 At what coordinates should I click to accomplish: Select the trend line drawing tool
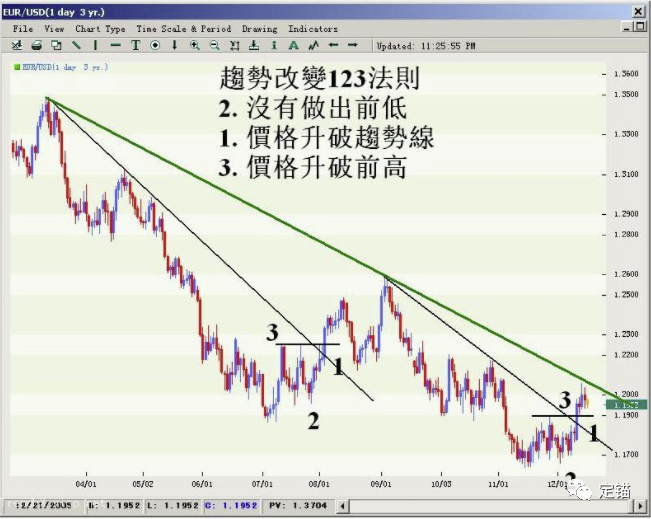76,45
